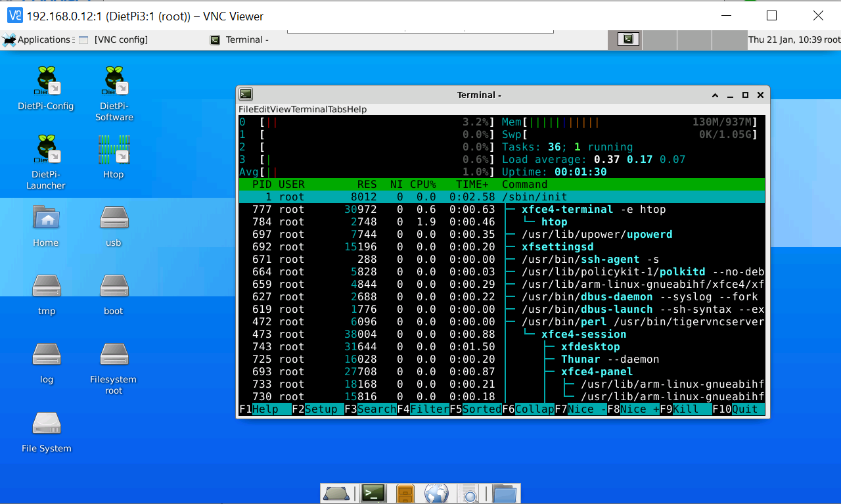Click the Htop desktop shortcut icon
841x504 pixels.
pos(114,150)
